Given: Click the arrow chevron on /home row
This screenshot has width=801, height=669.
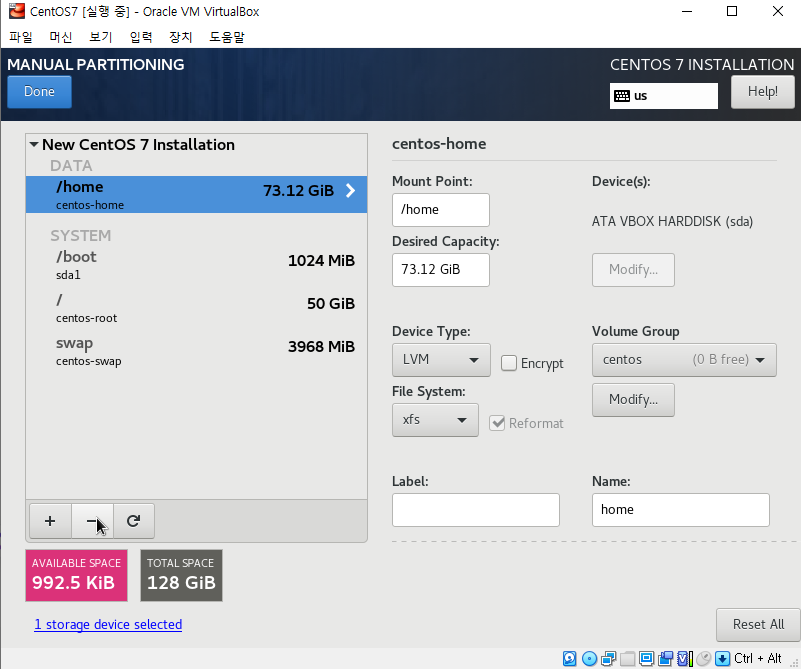Looking at the screenshot, I should click(350, 190).
